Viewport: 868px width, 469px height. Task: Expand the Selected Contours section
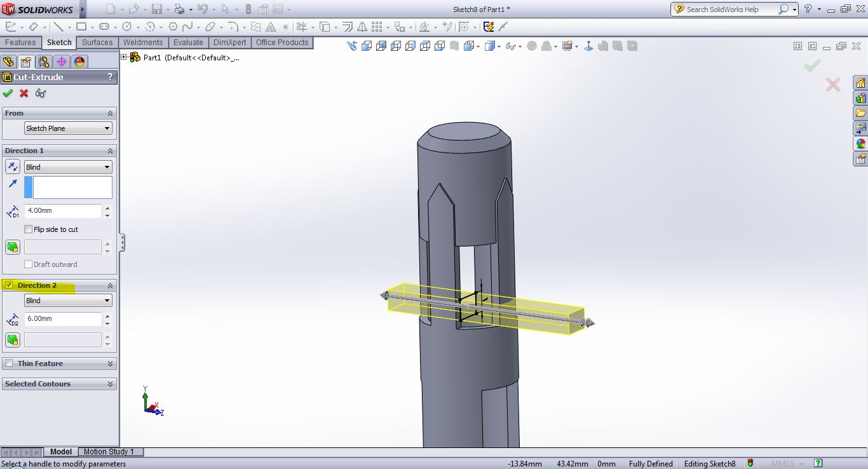(110, 384)
